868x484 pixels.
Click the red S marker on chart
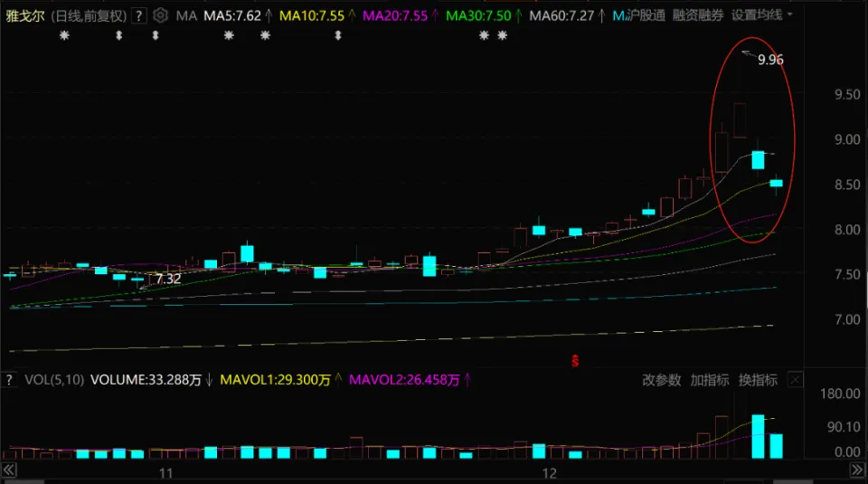coord(574,361)
